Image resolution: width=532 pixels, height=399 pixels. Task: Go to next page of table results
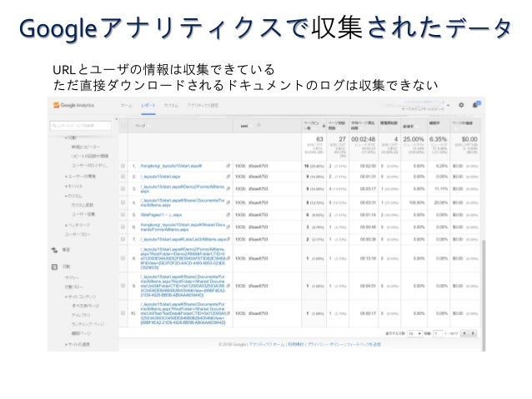(x=473, y=333)
